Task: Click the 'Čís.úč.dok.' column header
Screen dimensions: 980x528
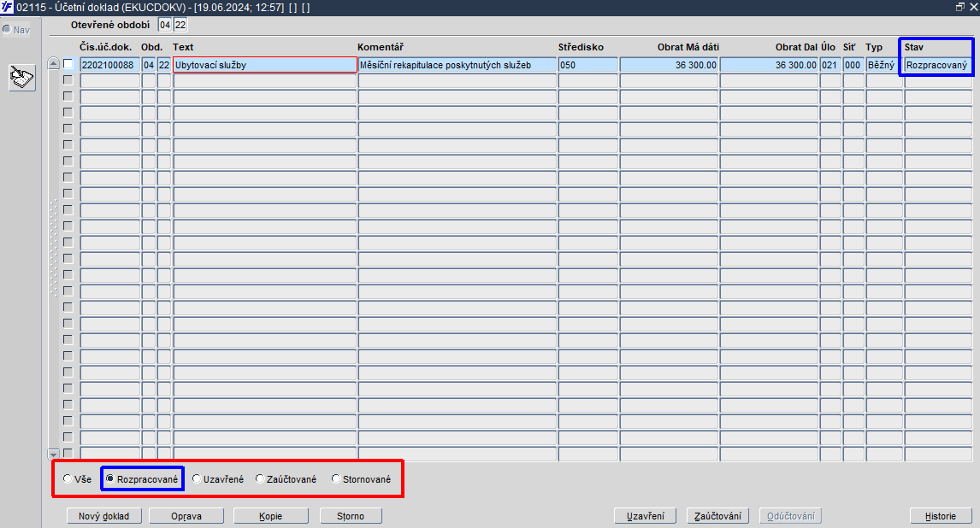Action: point(106,47)
